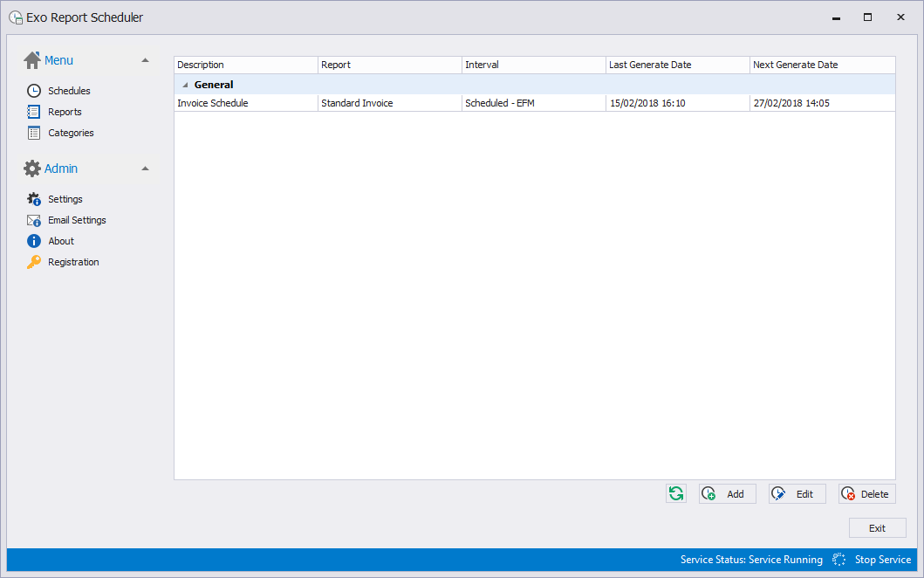The image size is (924, 578).
Task: Add a new schedule
Action: (x=727, y=494)
